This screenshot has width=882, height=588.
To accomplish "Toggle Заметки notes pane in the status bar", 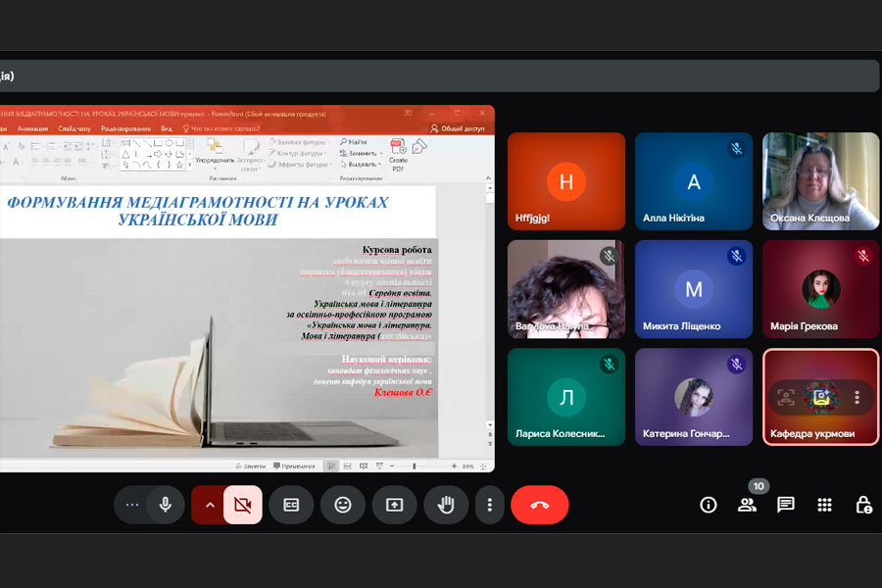I will click(x=251, y=465).
